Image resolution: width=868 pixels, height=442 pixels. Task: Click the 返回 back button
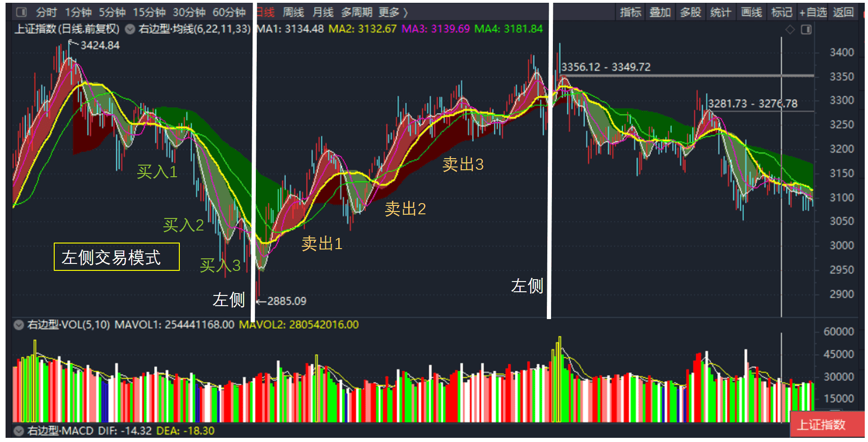(x=843, y=12)
